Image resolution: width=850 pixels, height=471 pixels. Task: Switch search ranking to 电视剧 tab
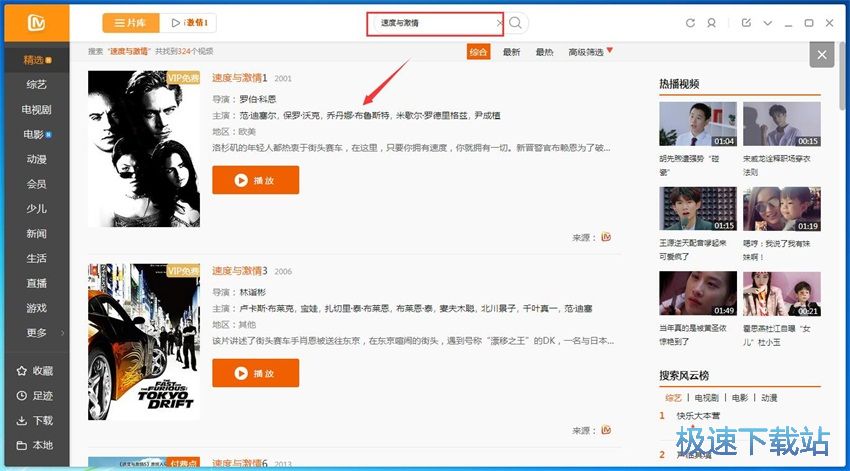pyautogui.click(x=706, y=398)
